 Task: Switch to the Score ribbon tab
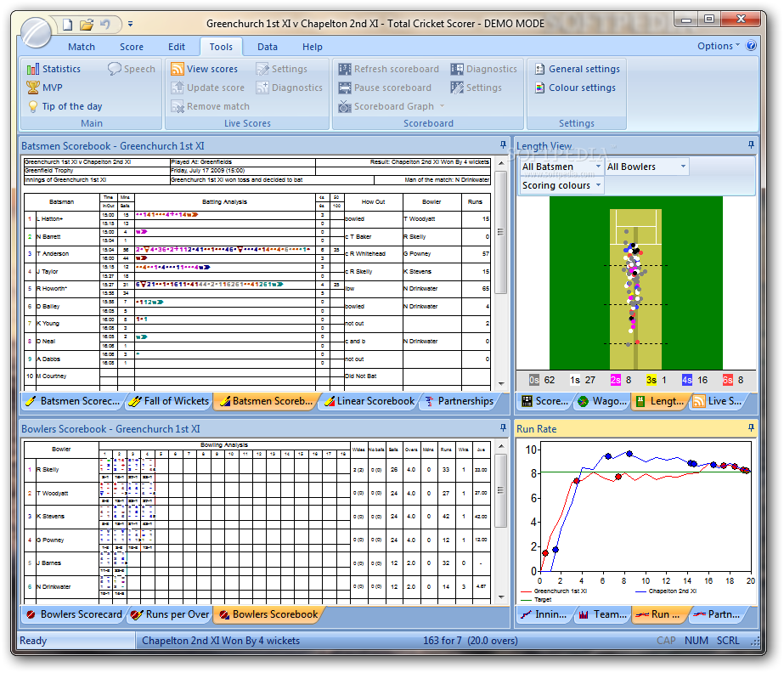(x=132, y=47)
